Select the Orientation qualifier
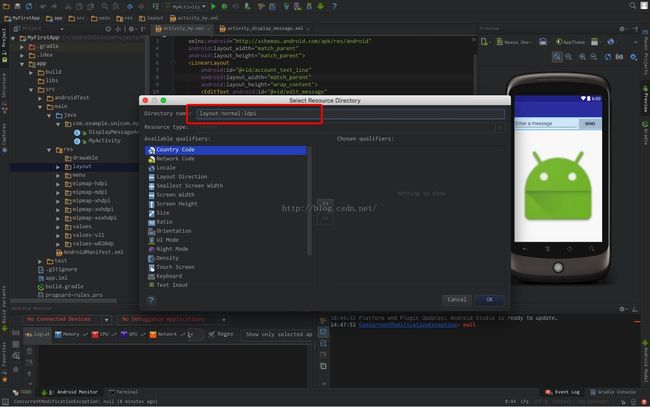 click(x=226, y=231)
